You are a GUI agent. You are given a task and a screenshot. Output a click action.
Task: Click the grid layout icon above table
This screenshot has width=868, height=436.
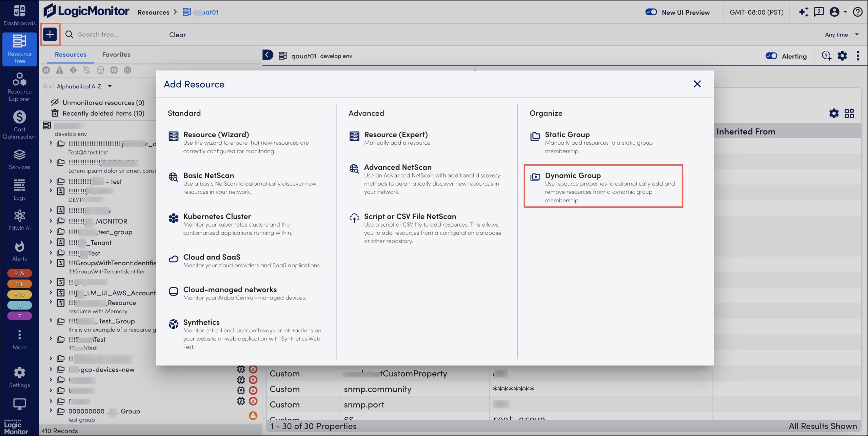point(849,113)
